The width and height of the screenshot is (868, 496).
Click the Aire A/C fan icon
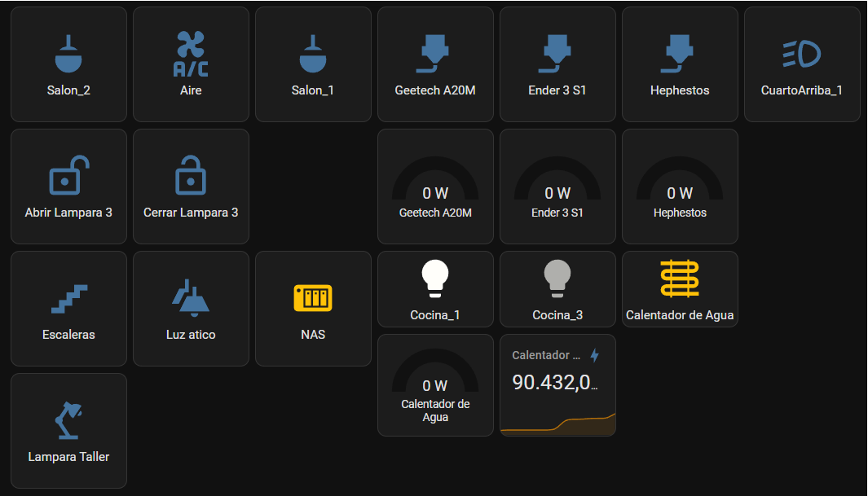tap(191, 54)
